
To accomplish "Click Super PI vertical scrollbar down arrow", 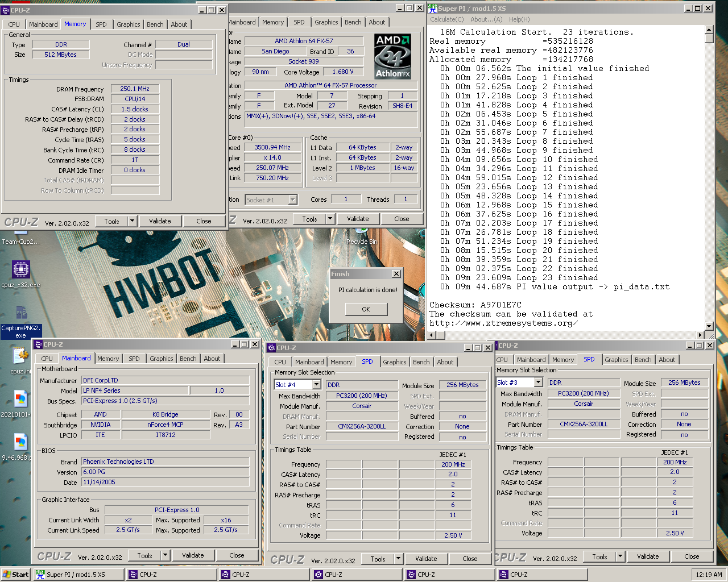I will (709, 326).
